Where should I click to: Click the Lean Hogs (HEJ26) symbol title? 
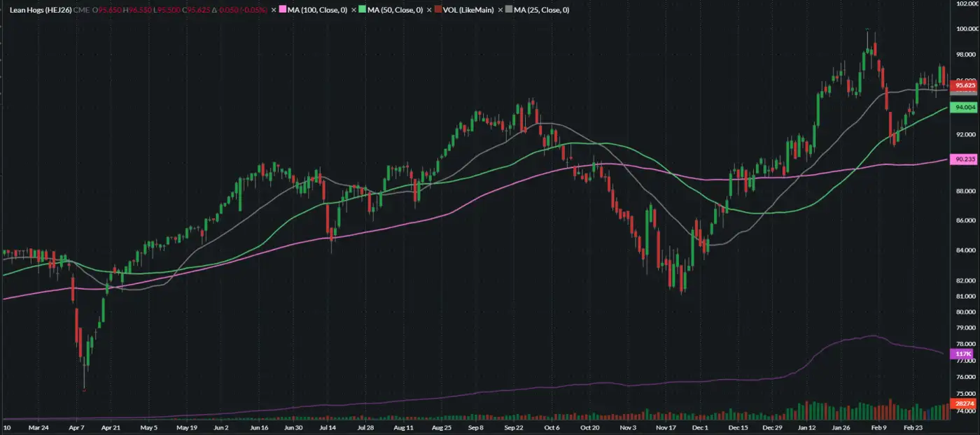click(x=41, y=10)
